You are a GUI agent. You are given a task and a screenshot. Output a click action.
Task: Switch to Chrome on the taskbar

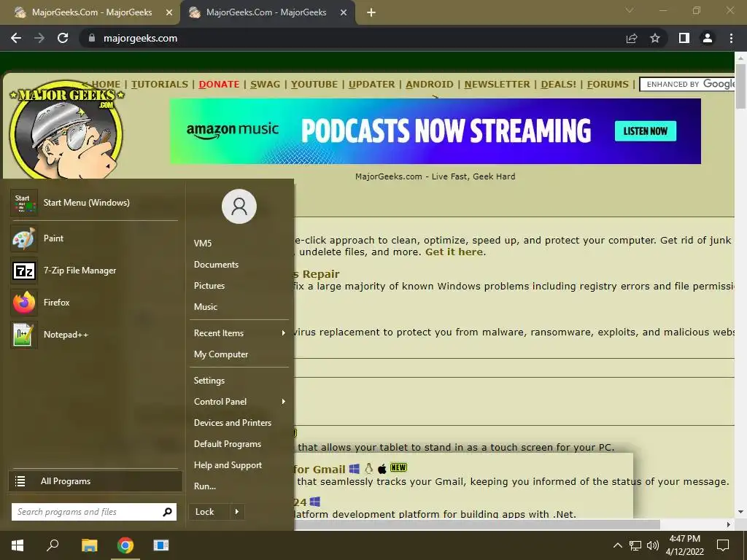point(125,545)
